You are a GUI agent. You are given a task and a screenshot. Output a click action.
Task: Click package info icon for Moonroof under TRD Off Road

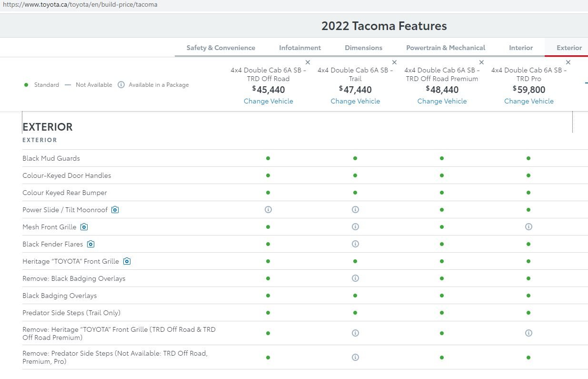[x=268, y=210]
